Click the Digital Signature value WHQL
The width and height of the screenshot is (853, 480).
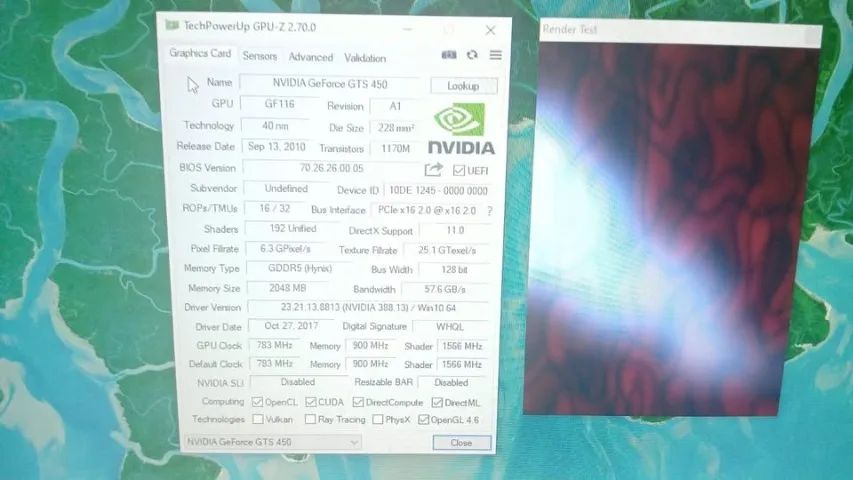pyautogui.click(x=450, y=327)
